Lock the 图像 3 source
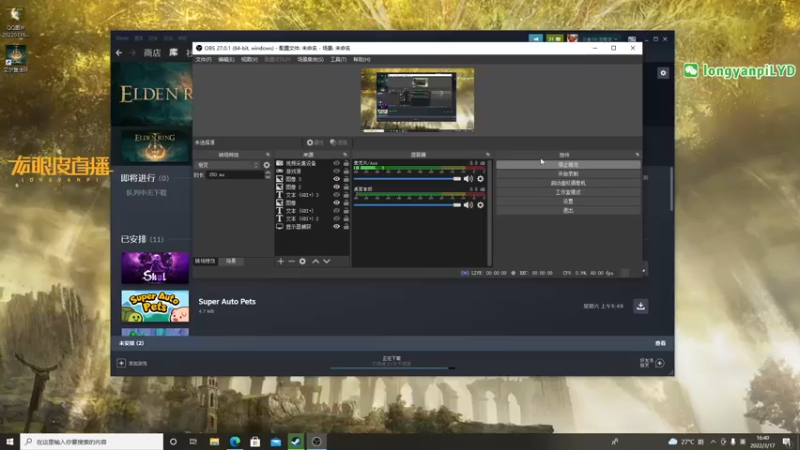The height and width of the screenshot is (450, 800). [346, 179]
